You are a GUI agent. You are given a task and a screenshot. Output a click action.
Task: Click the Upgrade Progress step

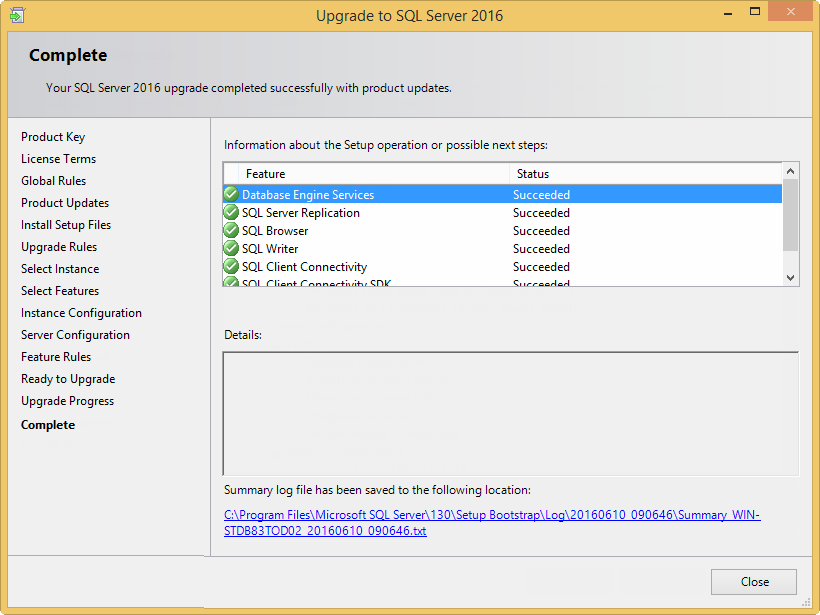pos(67,401)
